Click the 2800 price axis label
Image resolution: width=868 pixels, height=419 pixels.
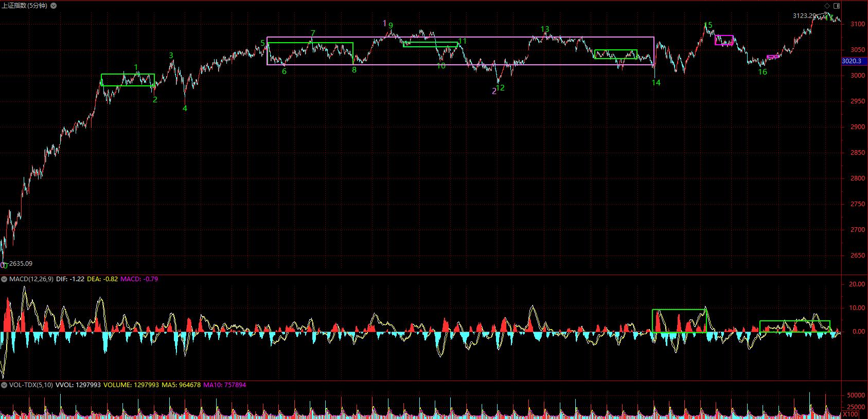[858, 178]
